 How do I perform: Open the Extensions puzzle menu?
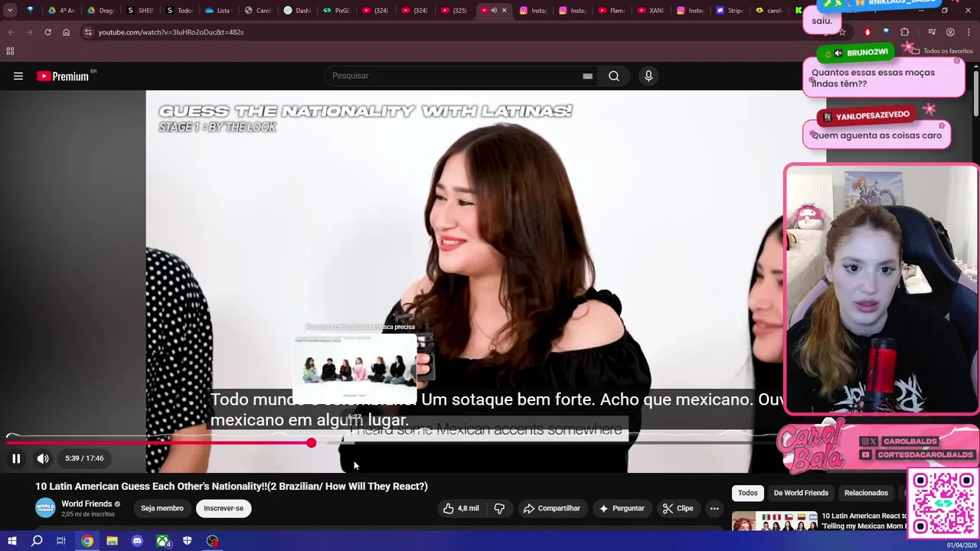pyautogui.click(x=905, y=32)
